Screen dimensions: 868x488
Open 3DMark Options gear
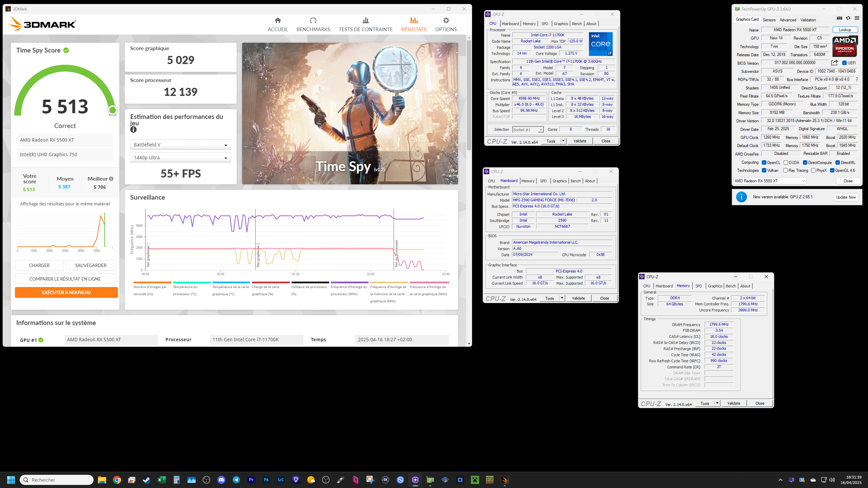pyautogui.click(x=446, y=21)
